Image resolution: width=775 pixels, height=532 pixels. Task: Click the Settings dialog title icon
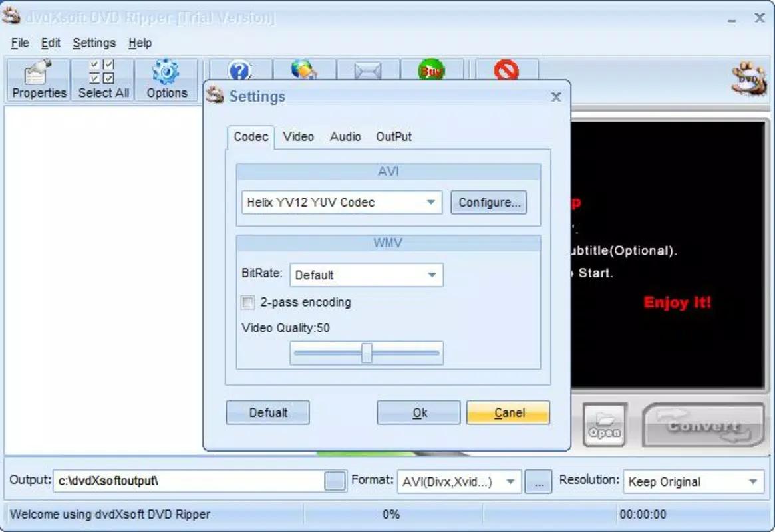click(215, 95)
